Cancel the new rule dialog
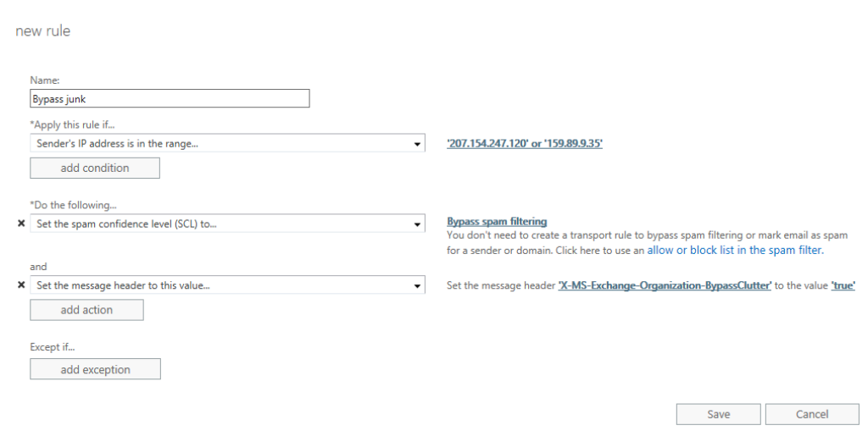This screenshot has width=868, height=442. [811, 414]
